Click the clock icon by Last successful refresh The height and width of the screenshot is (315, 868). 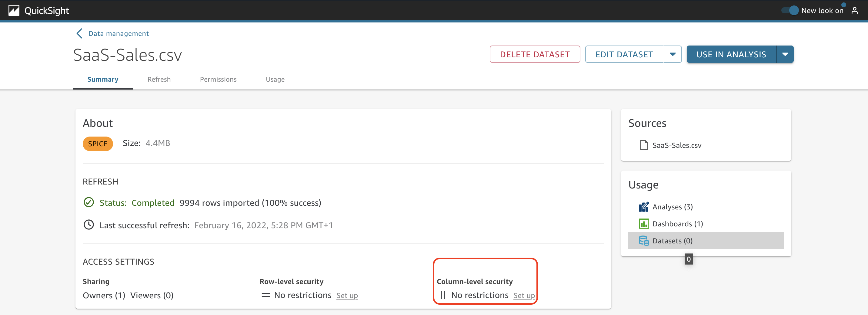click(x=88, y=225)
